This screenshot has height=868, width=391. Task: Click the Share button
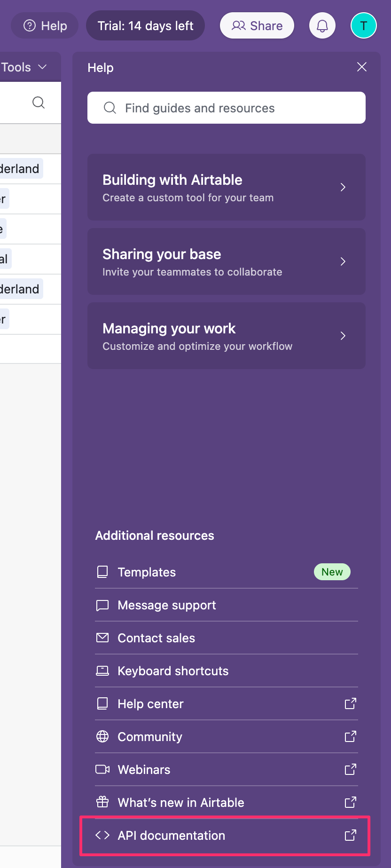257,25
